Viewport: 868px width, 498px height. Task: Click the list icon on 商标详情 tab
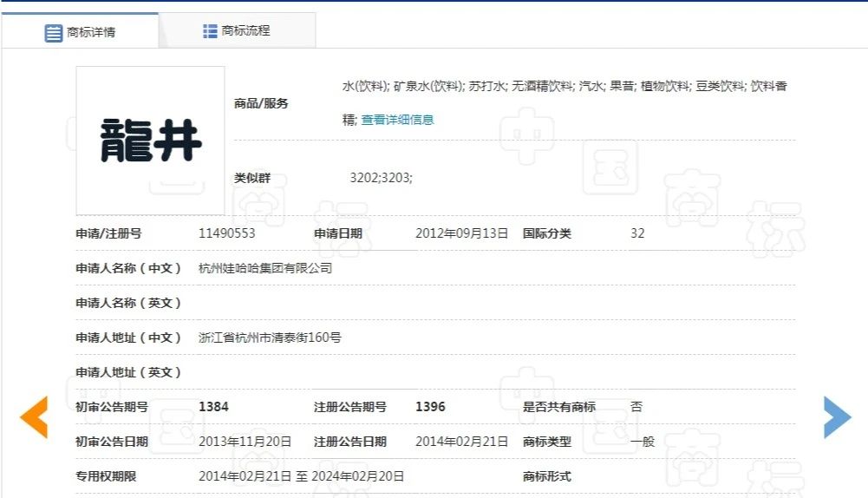click(54, 33)
